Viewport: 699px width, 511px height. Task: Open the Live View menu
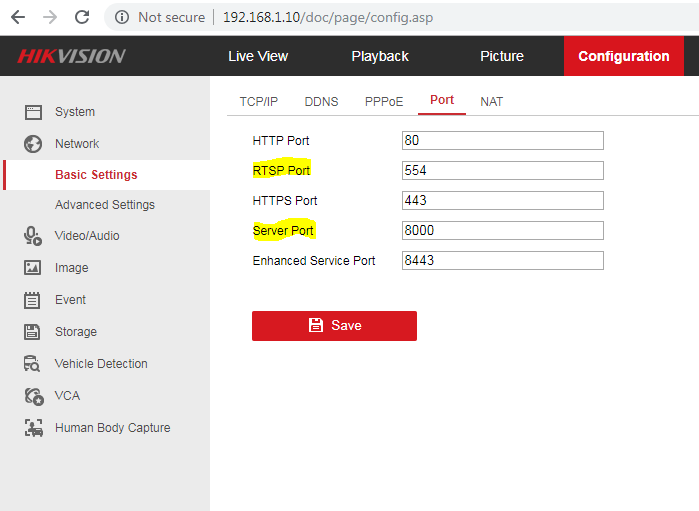click(258, 56)
